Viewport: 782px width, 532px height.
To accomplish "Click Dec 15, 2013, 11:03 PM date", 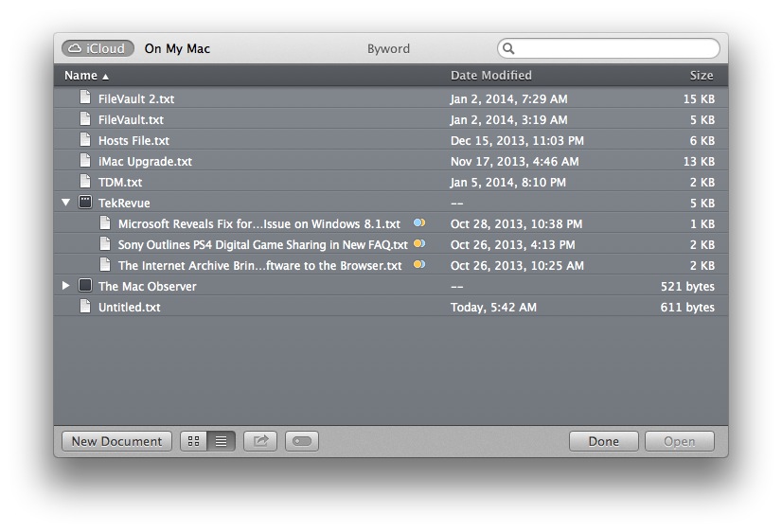I will pyautogui.click(x=517, y=141).
